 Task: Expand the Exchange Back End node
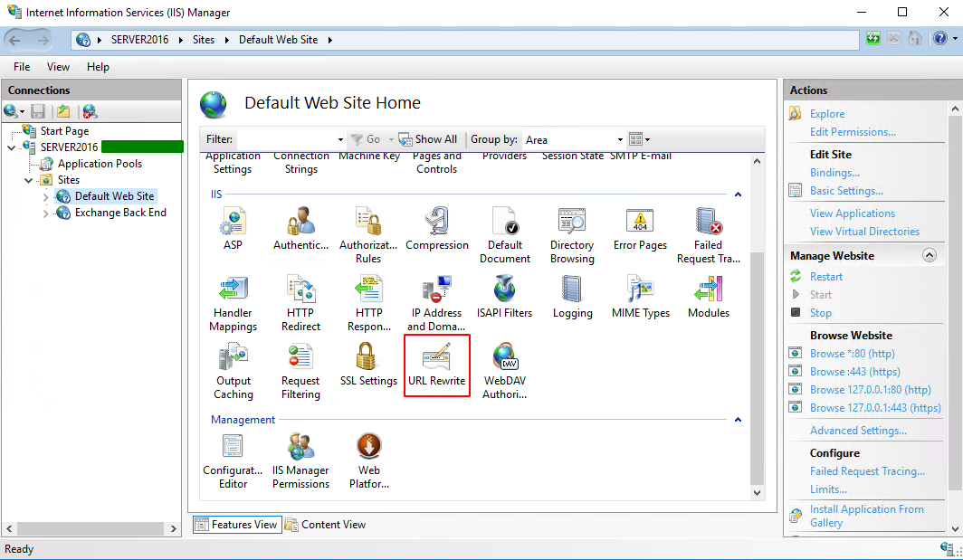coord(45,214)
